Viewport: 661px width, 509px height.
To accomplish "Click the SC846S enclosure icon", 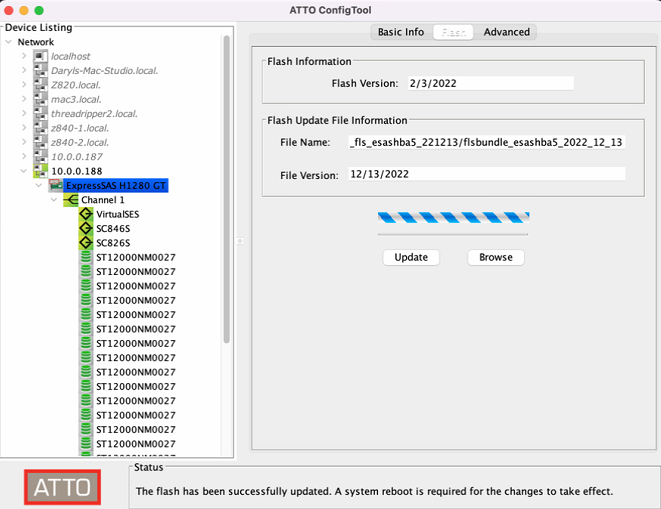I will (x=86, y=228).
